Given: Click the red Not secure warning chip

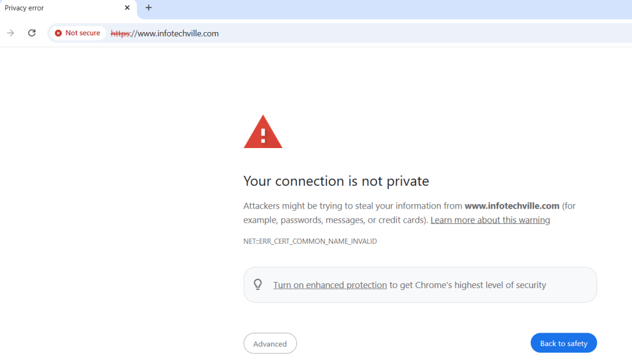Looking at the screenshot, I should pos(78,33).
